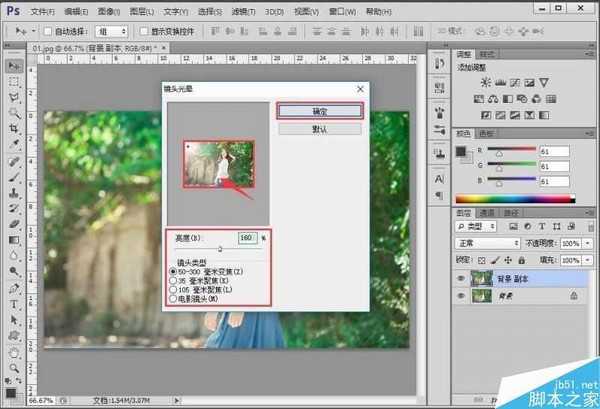The height and width of the screenshot is (409, 600).
Task: Select the Rectangular Marquee tool
Action: click(15, 81)
